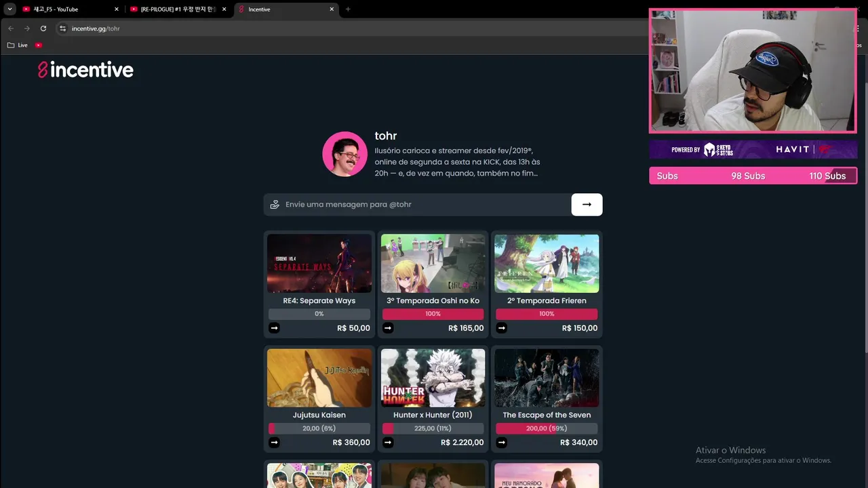Image resolution: width=868 pixels, height=488 pixels.
Task: Open 2º Temporada Frieren arrow button
Action: (502, 328)
